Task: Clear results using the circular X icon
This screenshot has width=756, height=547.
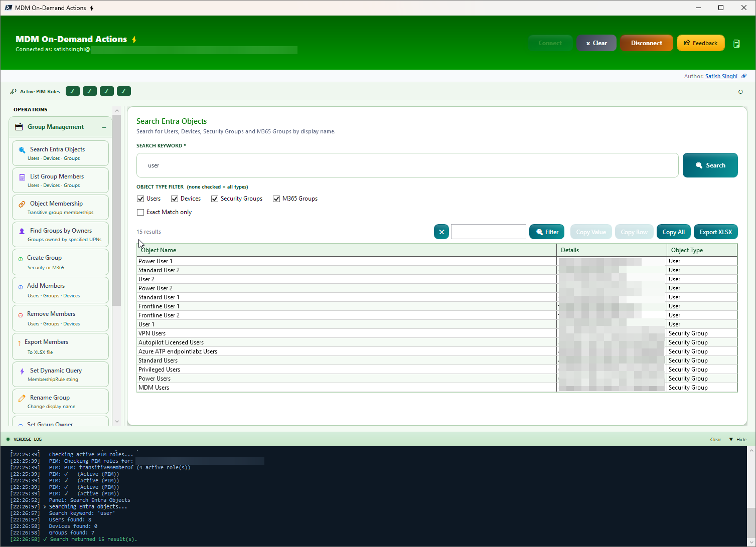Action: 441,231
